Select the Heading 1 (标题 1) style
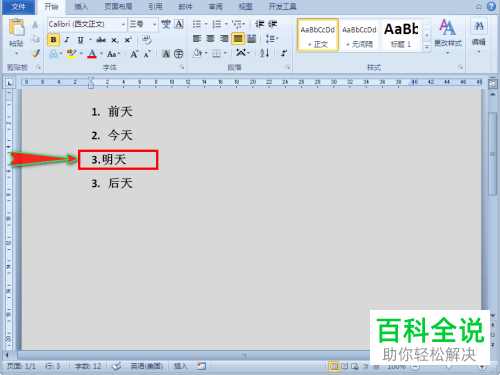This screenshot has height=375, width=500. [401, 35]
